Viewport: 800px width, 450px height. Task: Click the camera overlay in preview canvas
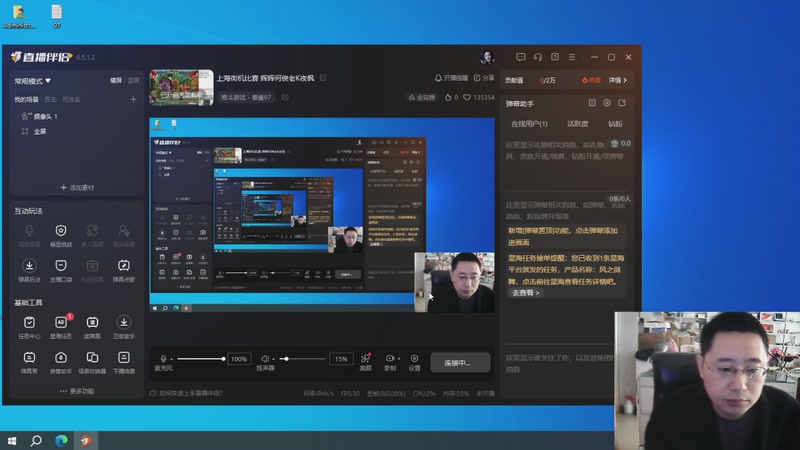tap(455, 282)
